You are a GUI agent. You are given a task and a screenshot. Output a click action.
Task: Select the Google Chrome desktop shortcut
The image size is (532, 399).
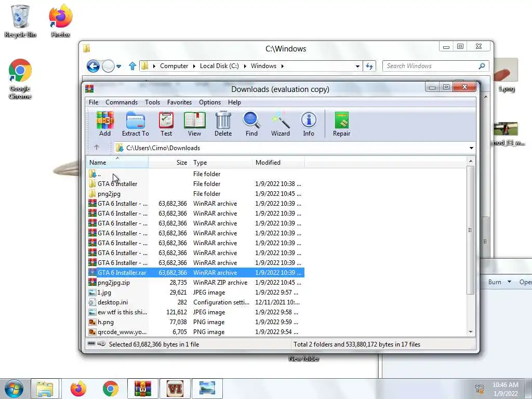pos(20,79)
